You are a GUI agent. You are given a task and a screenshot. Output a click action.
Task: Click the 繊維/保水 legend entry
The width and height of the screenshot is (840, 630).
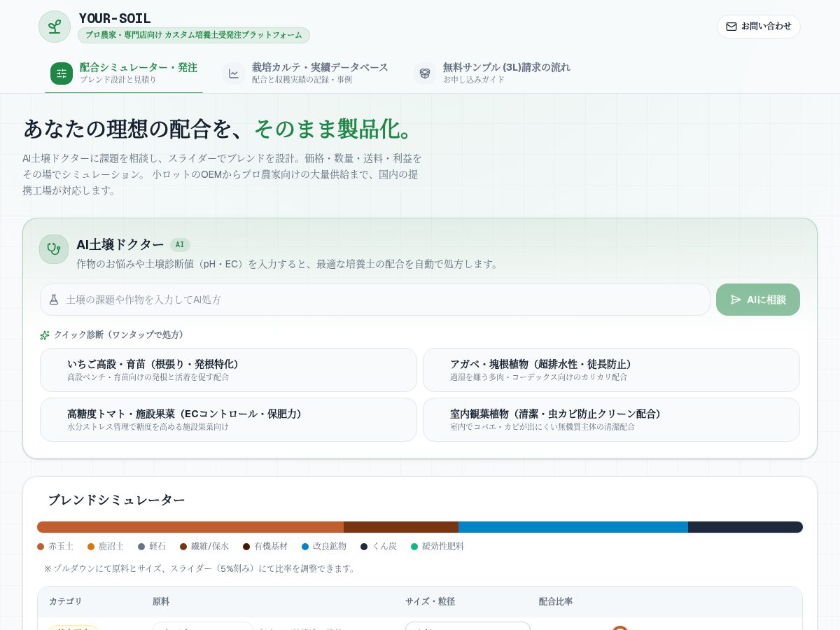[204, 546]
